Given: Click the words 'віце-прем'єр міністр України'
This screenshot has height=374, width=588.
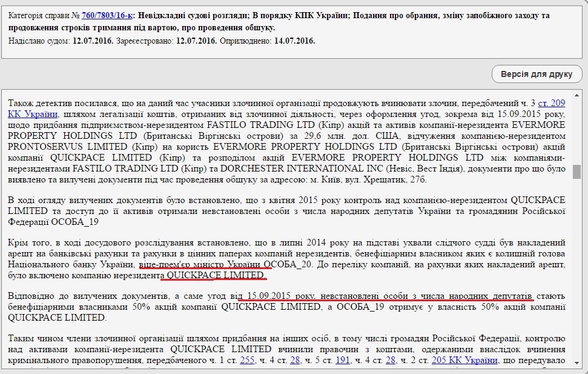Looking at the screenshot, I should coord(200,264).
